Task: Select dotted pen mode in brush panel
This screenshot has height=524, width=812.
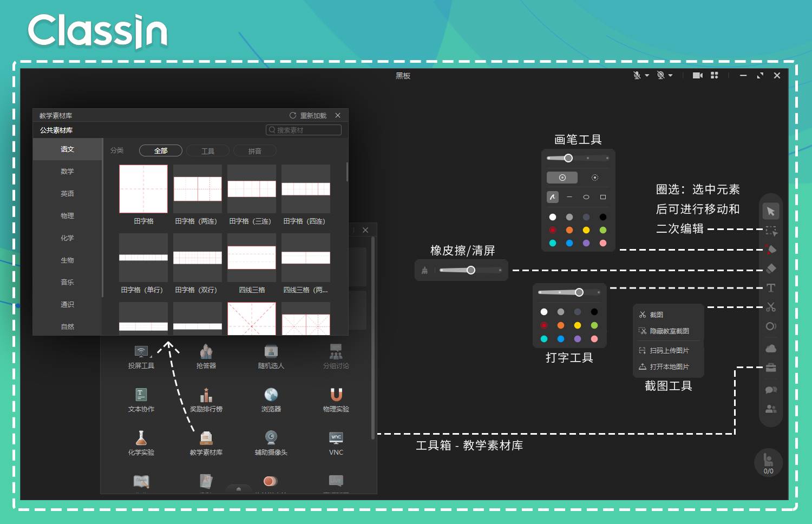Action: pyautogui.click(x=595, y=178)
